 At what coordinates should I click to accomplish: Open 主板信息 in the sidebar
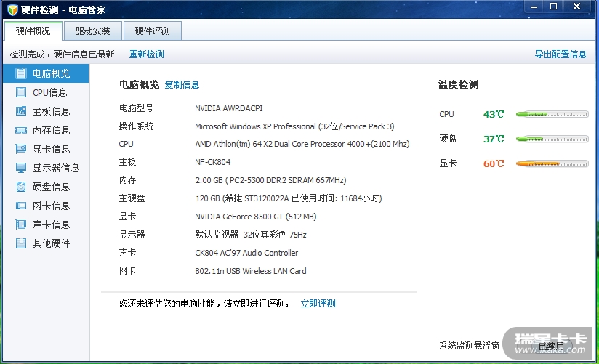pyautogui.click(x=46, y=111)
